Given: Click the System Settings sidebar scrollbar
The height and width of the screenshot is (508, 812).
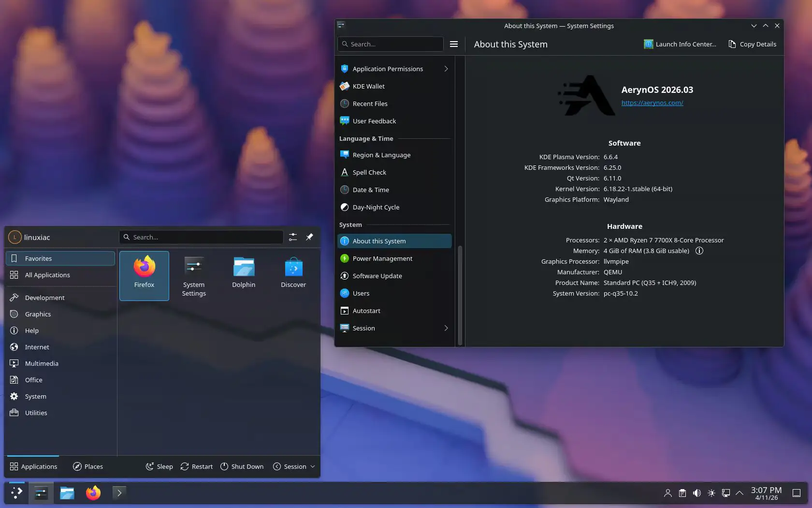Looking at the screenshot, I should 460,295.
